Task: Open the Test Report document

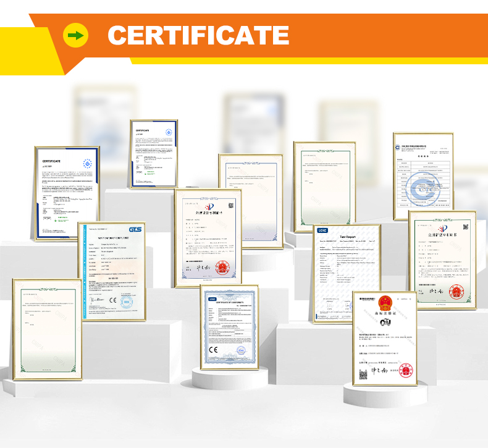Action: point(347,274)
